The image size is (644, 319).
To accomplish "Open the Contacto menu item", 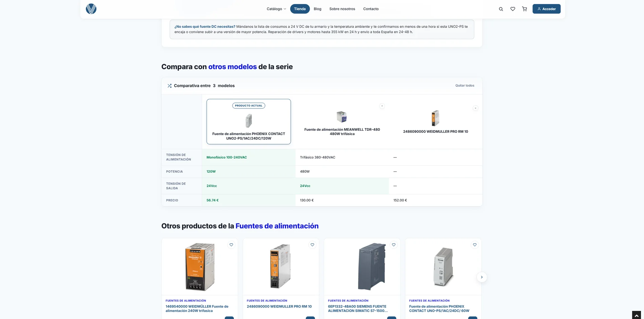I will click(371, 9).
